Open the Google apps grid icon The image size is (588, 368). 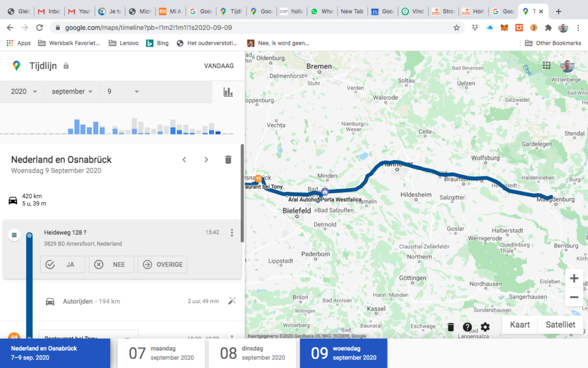pos(546,66)
